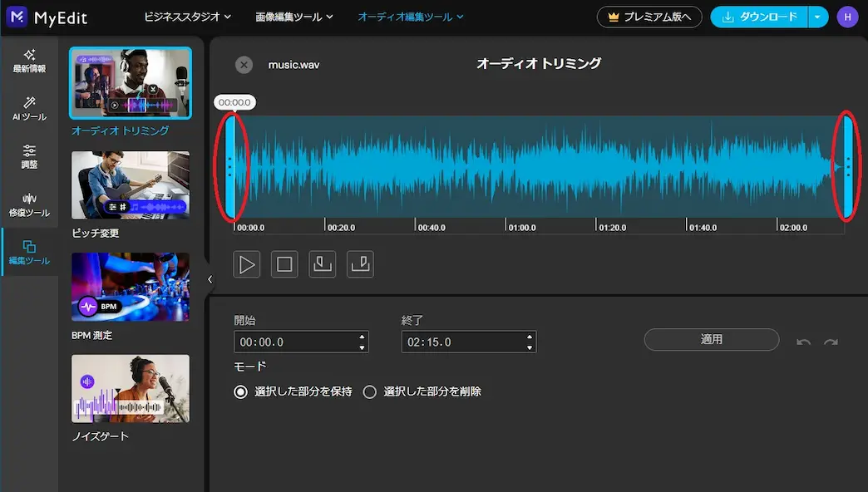Select 選択した部分を削除 mode

[370, 391]
